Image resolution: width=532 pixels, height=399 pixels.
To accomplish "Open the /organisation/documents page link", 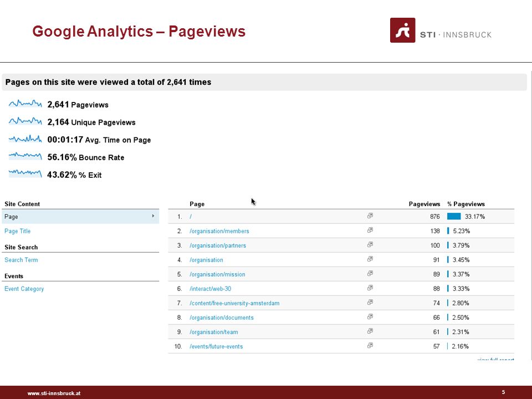I will point(222,318).
